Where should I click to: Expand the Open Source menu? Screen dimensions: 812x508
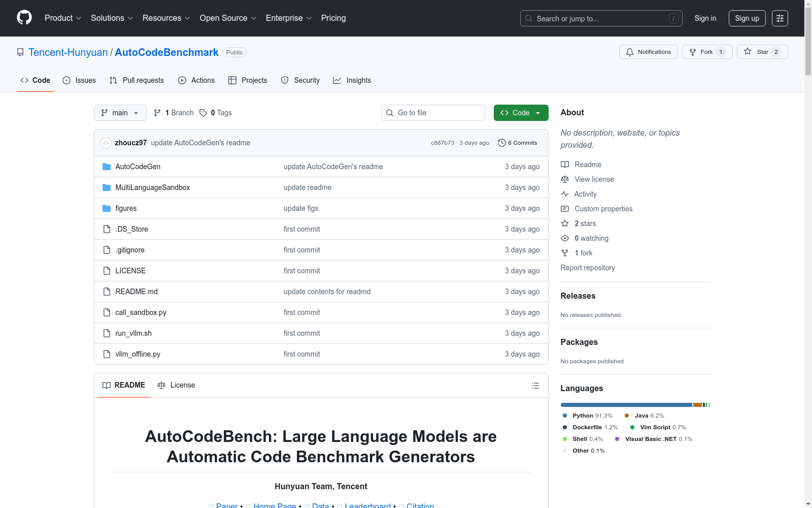pyautogui.click(x=228, y=18)
